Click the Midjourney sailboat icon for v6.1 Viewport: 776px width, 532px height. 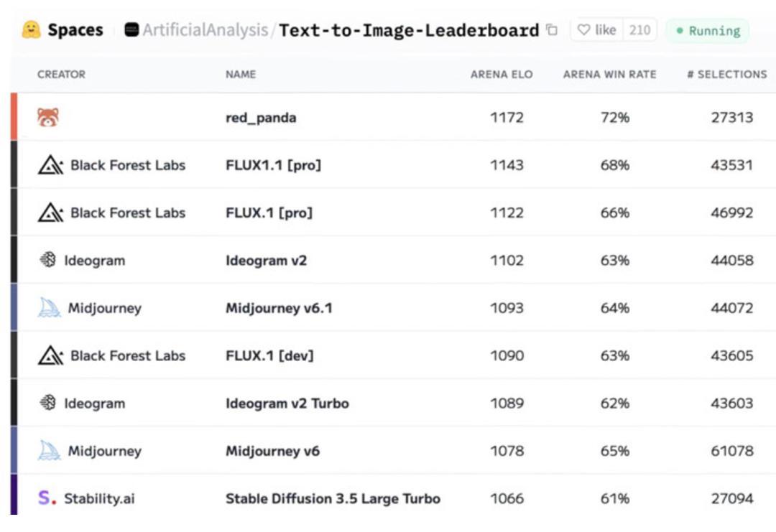(49, 308)
